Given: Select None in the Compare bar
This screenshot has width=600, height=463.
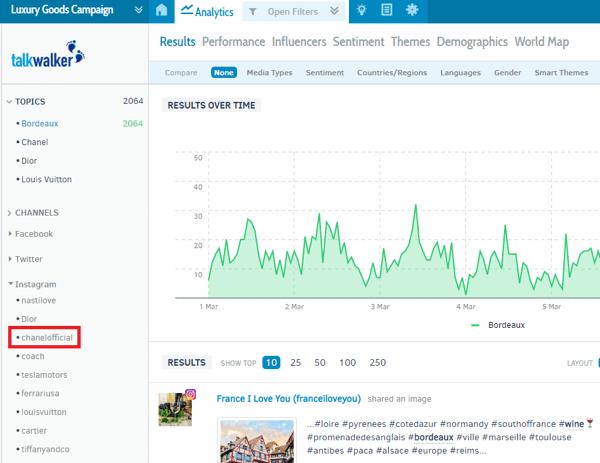Looking at the screenshot, I should pyautogui.click(x=224, y=73).
